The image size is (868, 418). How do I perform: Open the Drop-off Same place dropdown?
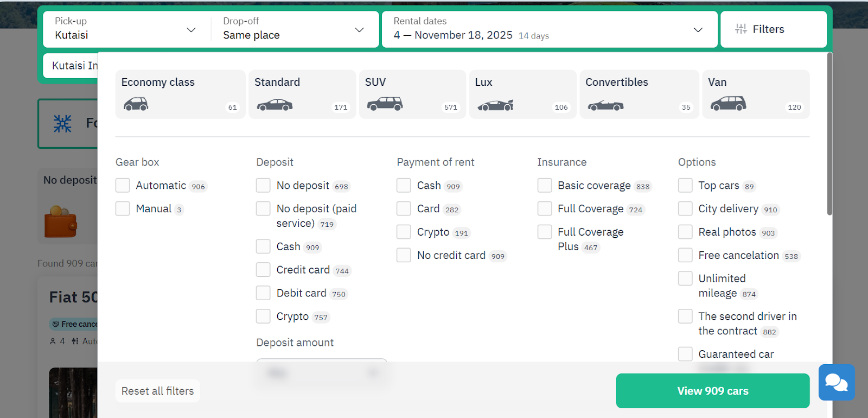tap(359, 30)
